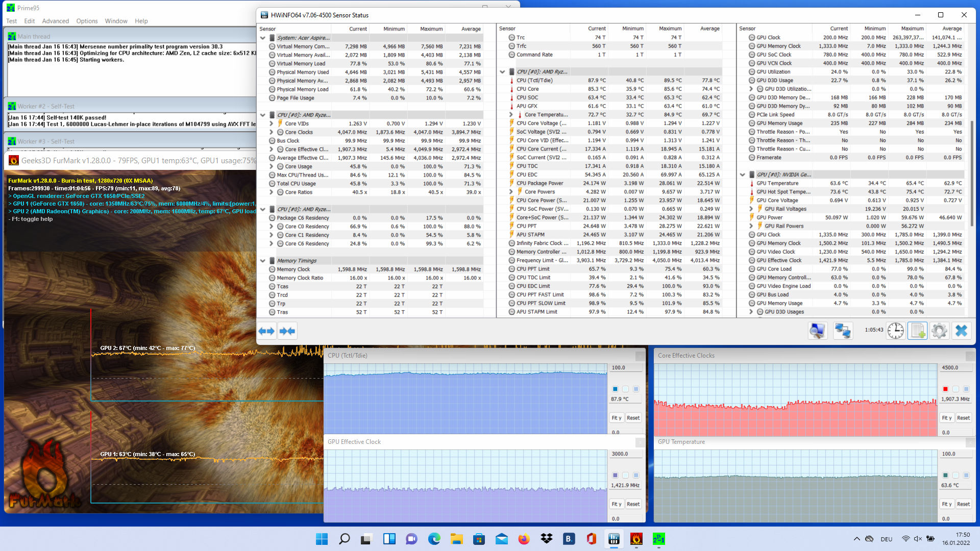Open HWiNFO sensor settings gear icon
The height and width of the screenshot is (551, 980).
pyautogui.click(x=939, y=331)
